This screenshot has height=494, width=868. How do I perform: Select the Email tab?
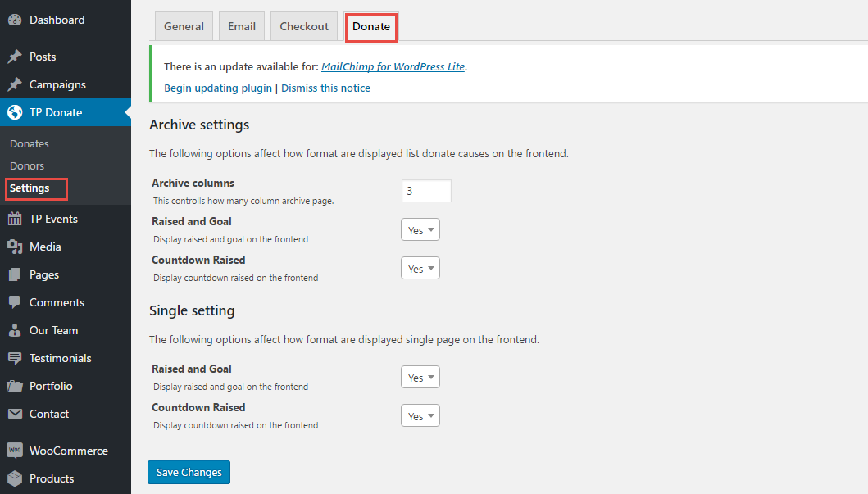tap(241, 25)
